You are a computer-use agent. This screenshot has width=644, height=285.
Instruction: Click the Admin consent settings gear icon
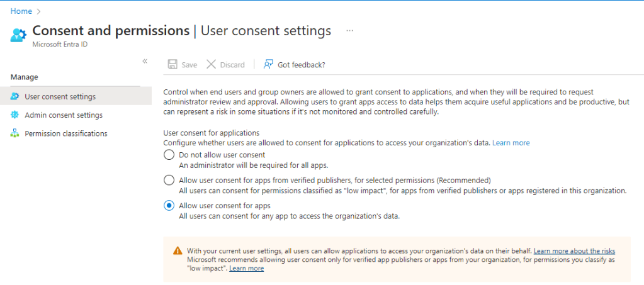[15, 115]
